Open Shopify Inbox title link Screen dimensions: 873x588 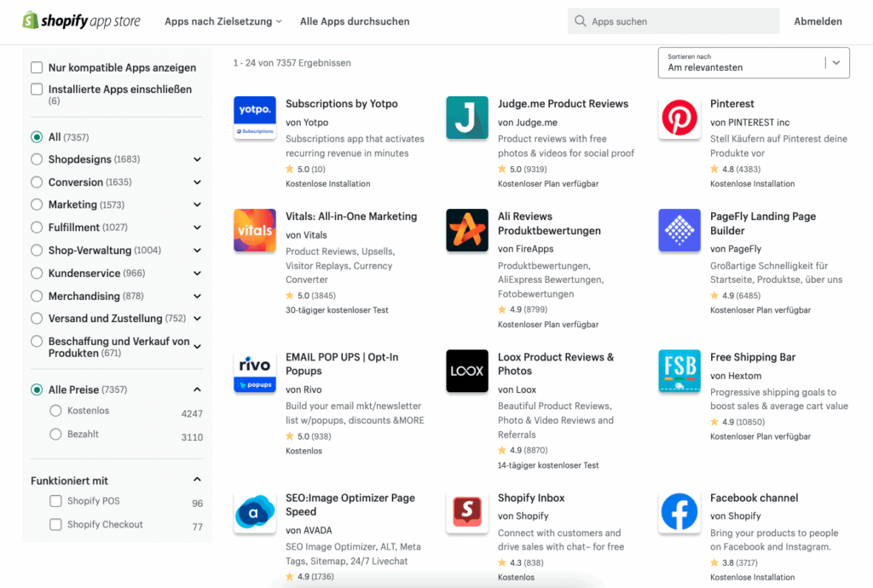[531, 498]
